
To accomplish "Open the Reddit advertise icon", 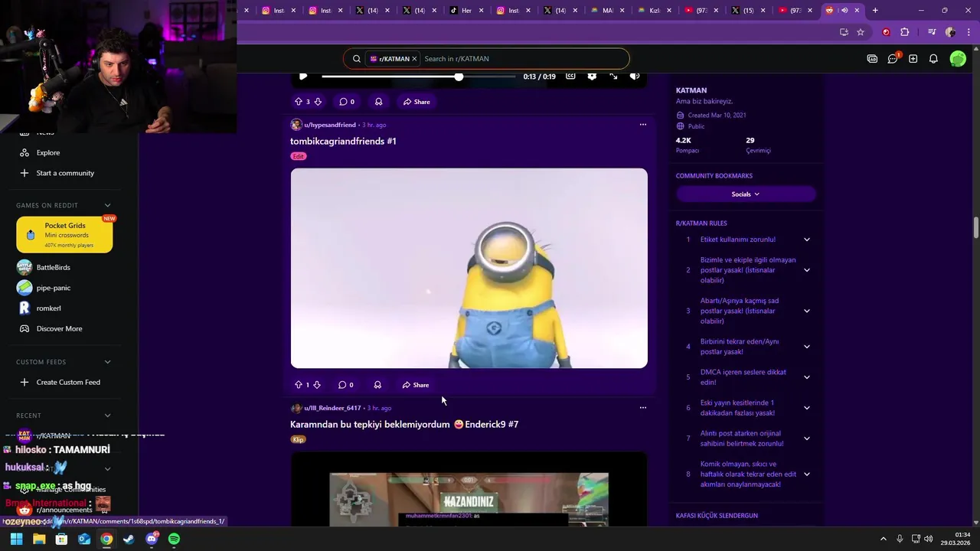I will tap(872, 59).
